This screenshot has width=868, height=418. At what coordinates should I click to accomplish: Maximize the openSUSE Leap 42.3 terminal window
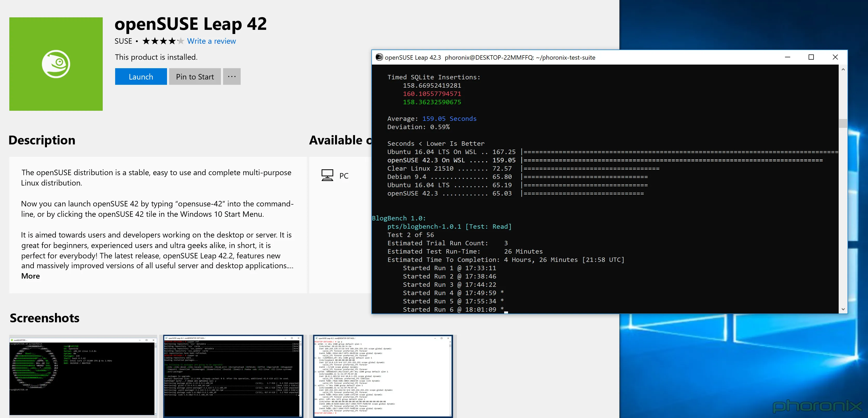(811, 57)
